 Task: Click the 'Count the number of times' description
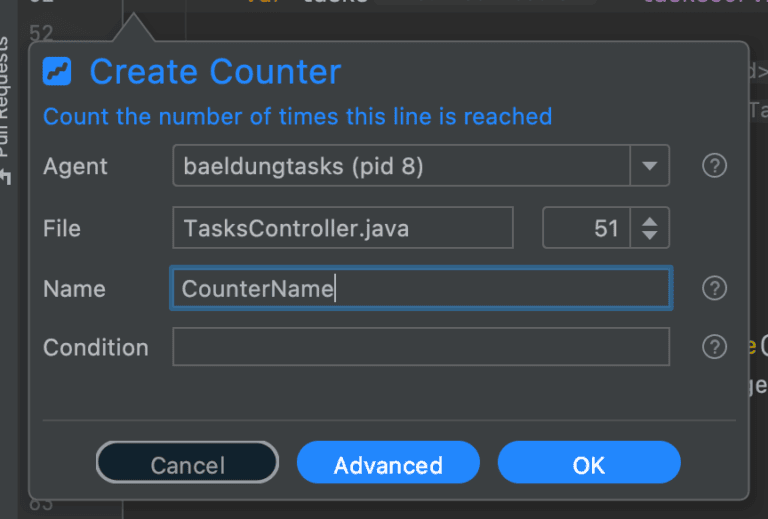click(x=297, y=116)
